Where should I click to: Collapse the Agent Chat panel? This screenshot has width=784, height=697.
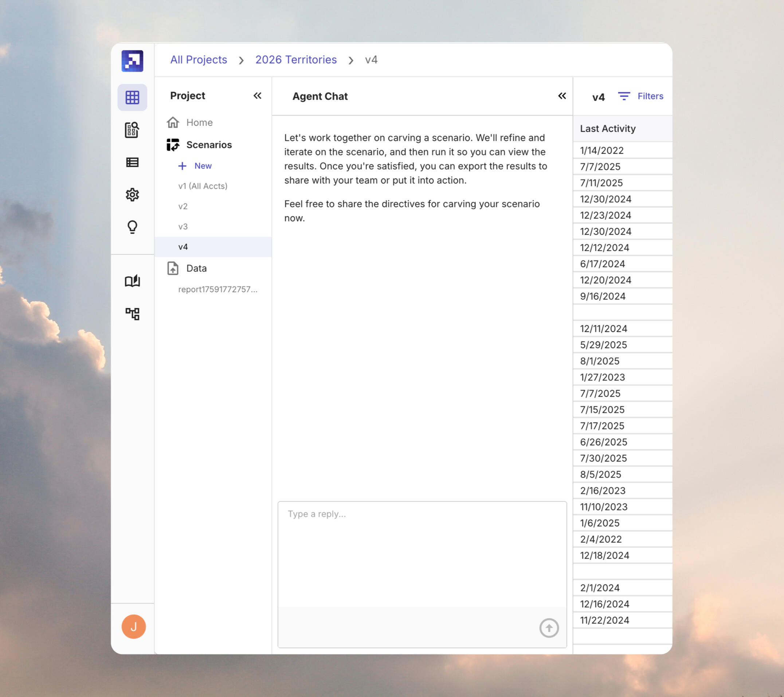[x=562, y=95]
